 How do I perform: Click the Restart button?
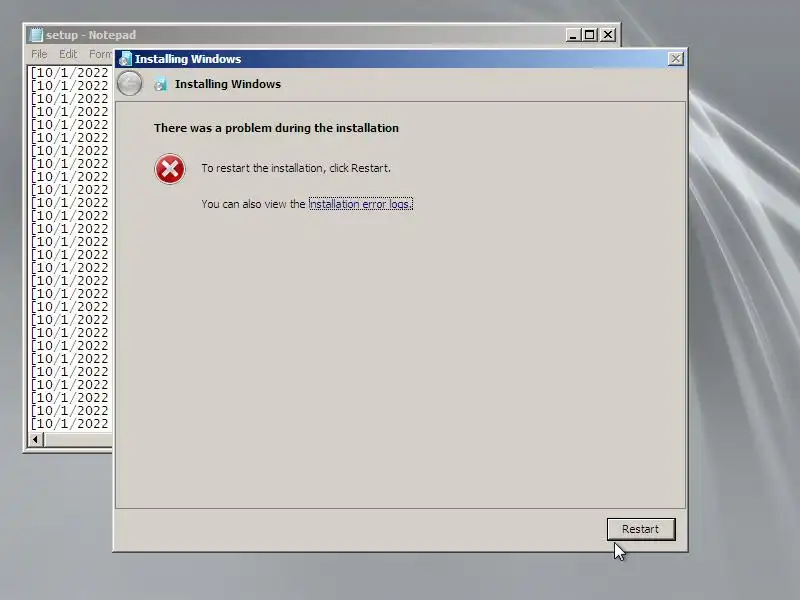pos(641,529)
